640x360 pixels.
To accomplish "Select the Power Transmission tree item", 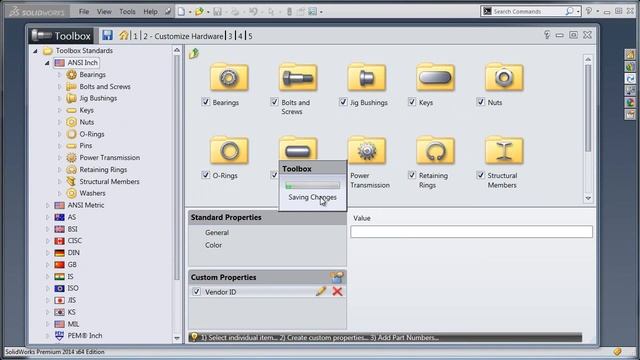I will (x=109, y=158).
